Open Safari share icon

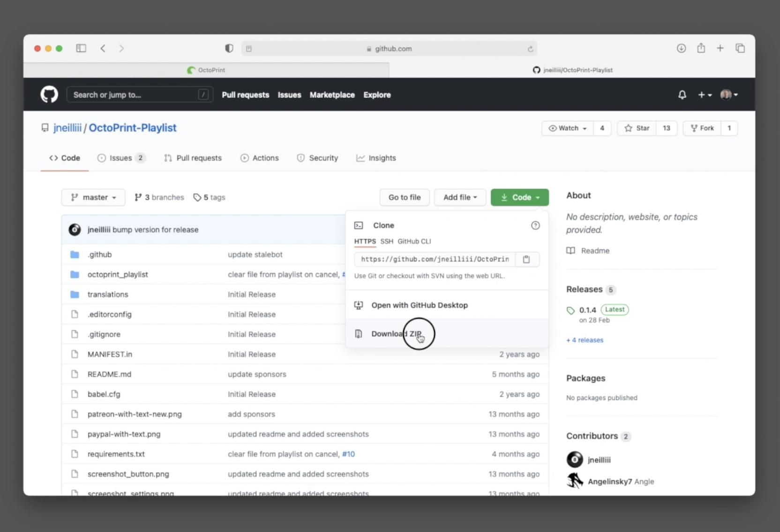701,48
